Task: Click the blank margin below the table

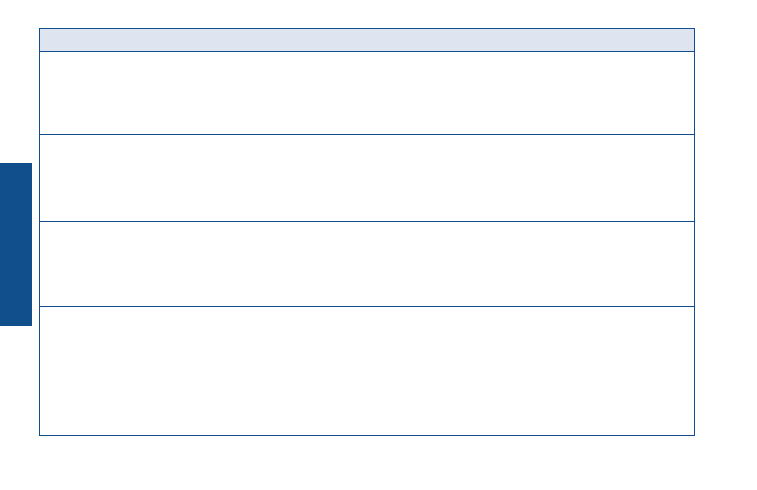Action: 367,463
